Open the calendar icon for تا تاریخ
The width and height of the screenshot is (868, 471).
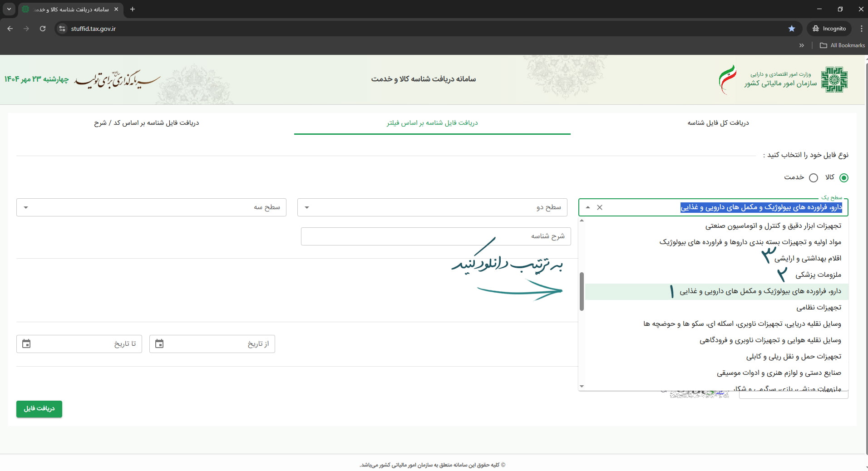click(x=26, y=344)
